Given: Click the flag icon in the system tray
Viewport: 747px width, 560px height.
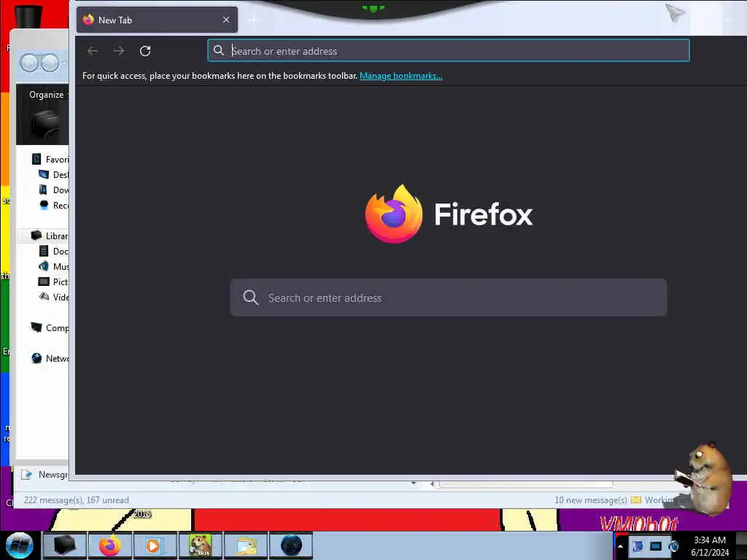Looking at the screenshot, I should tap(638, 545).
